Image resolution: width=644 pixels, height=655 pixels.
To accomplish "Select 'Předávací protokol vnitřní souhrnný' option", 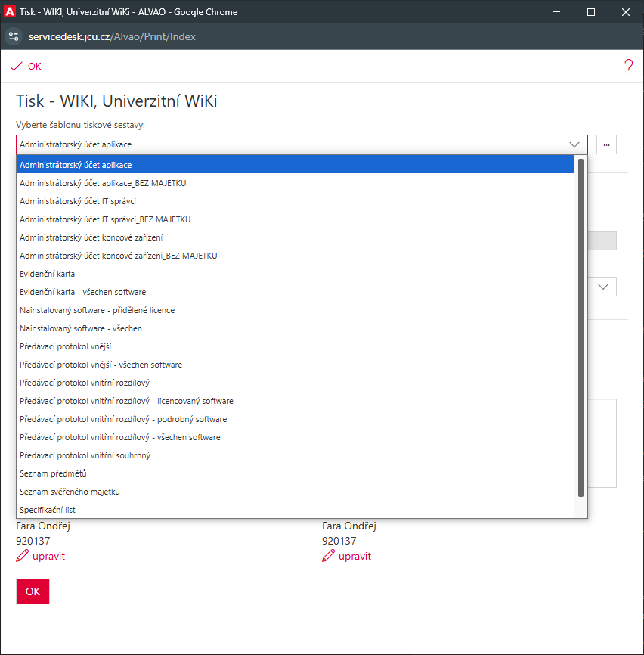I will pos(85,455).
